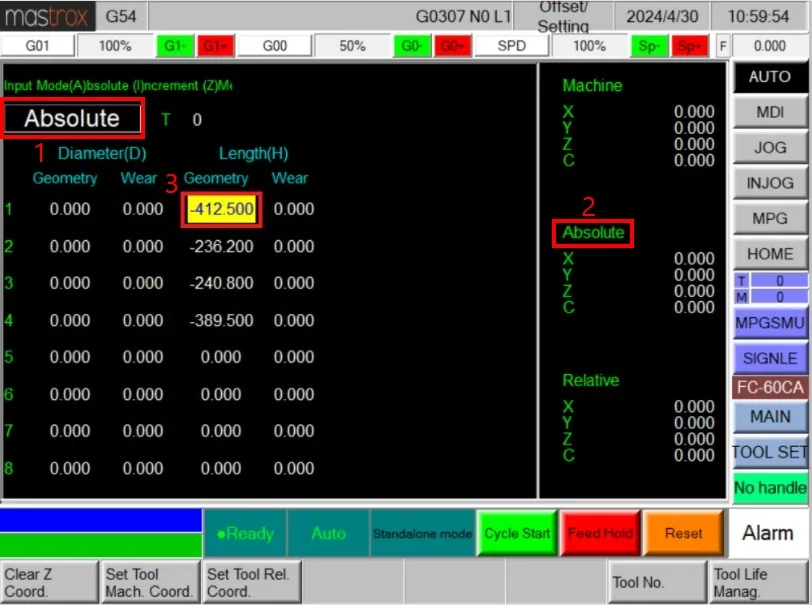This screenshot has width=812, height=605.
Task: Click the Clear Z Coord. softkey
Action: (49, 582)
